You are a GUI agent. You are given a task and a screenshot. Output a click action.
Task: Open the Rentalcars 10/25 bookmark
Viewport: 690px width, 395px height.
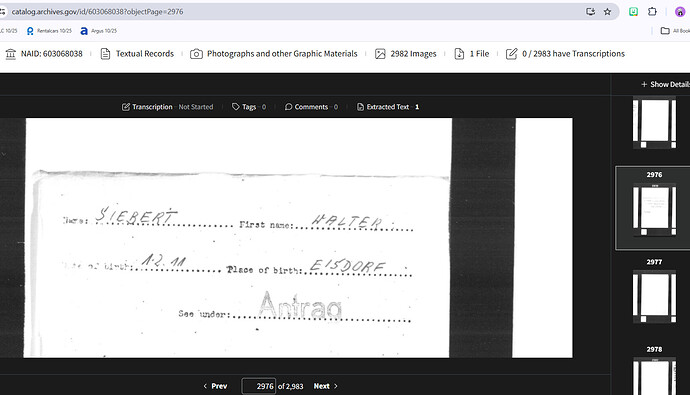(x=49, y=31)
